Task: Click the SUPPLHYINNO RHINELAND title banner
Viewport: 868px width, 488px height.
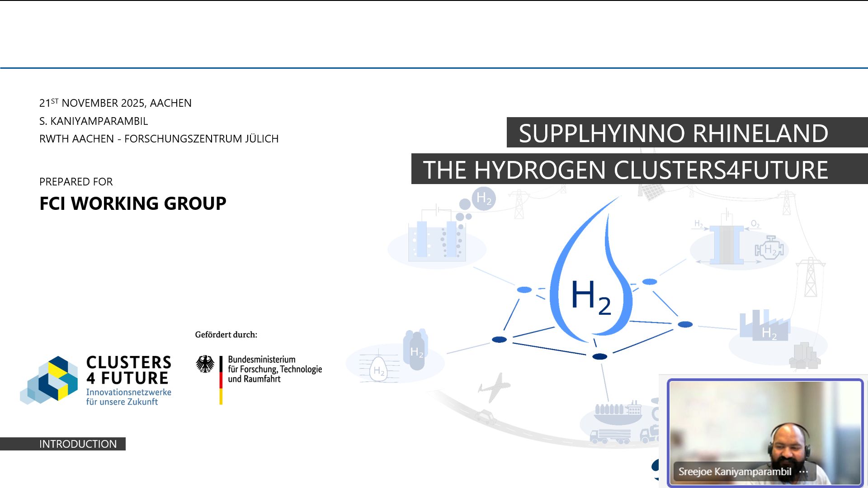Action: [674, 133]
